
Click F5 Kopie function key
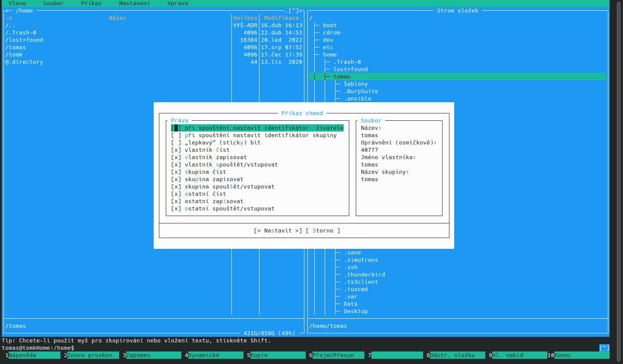coord(276,355)
